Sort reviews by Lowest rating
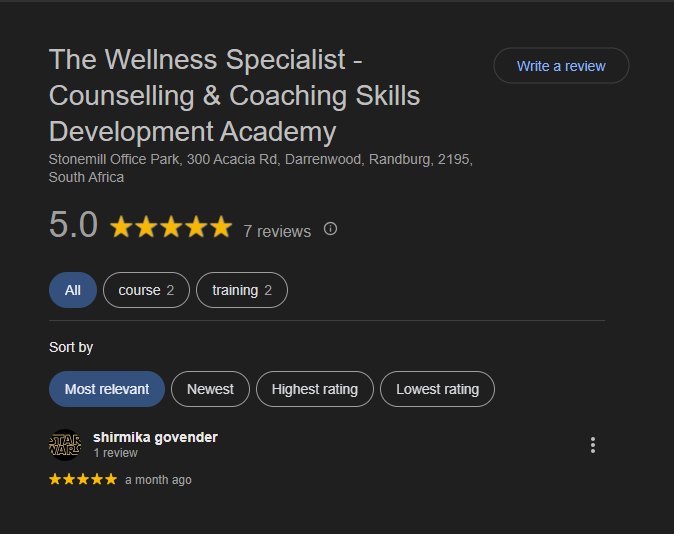Viewport: 674px width, 534px height. click(437, 389)
